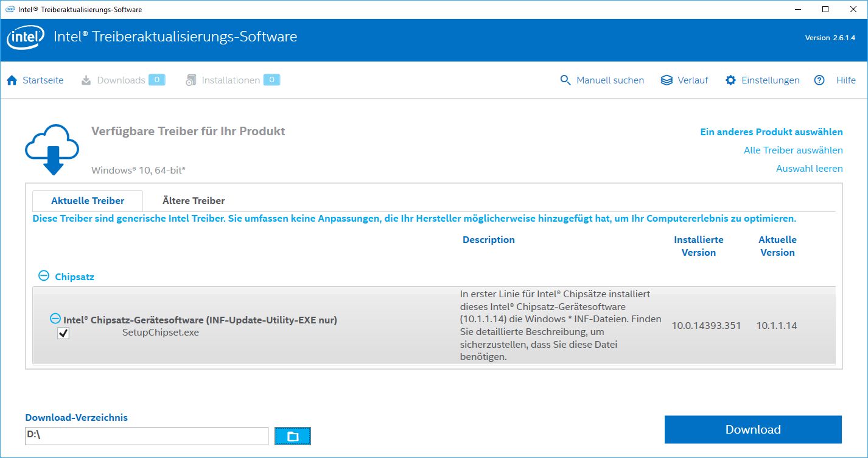Click the Chipsatz category label
The image size is (868, 458).
click(74, 277)
